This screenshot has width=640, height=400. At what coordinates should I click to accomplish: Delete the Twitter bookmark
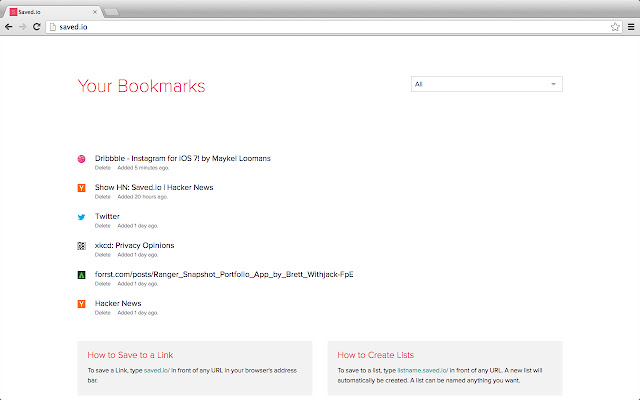(102, 226)
